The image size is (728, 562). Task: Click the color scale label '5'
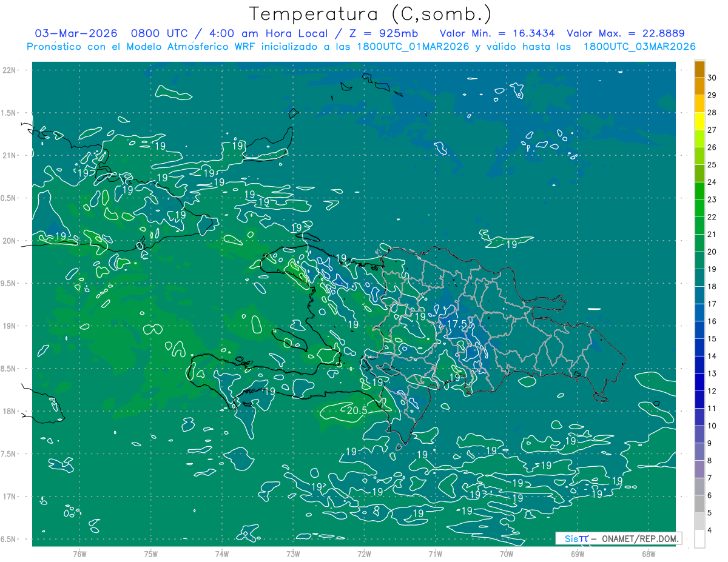click(710, 513)
